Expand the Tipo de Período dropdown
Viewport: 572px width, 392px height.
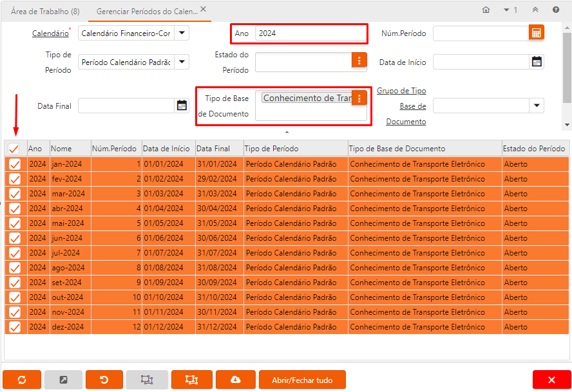182,62
